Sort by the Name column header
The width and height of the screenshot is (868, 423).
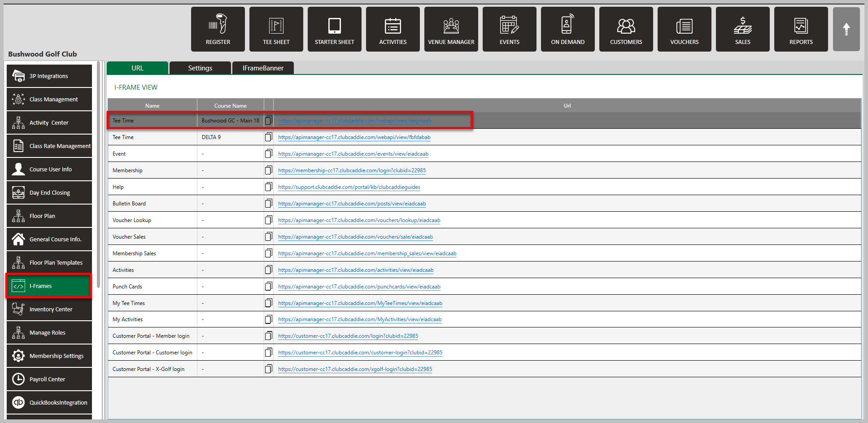pos(152,105)
